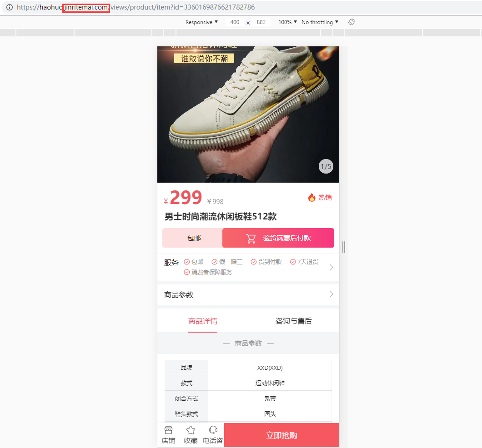Viewport: 482px width, 448px height.
Task: Expand the 商品参数 row chevron
Action: [331, 294]
